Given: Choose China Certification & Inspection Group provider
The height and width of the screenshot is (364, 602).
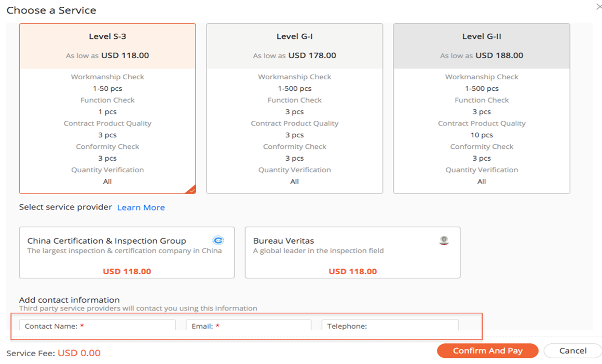Looking at the screenshot, I should (x=127, y=253).
